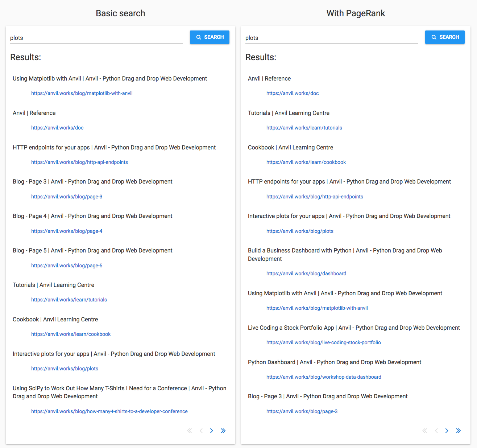
Task: Open live-coding-stock-portfolio link
Action: 324,342
